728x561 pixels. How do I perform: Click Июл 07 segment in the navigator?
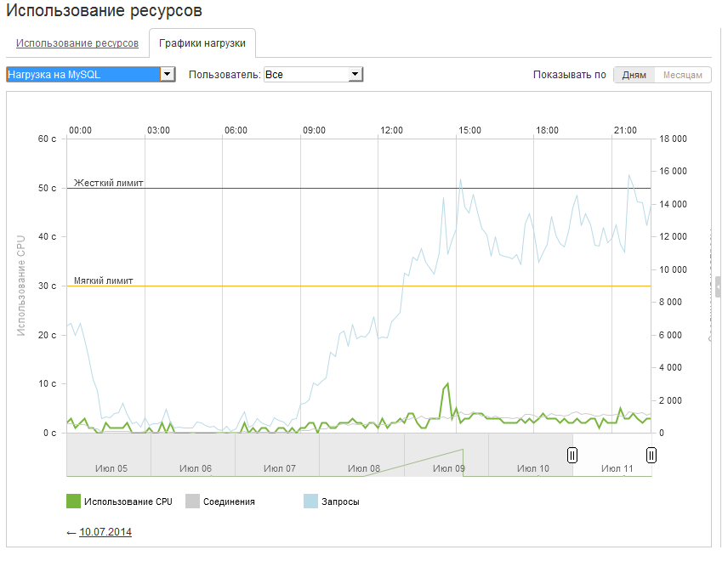(279, 468)
